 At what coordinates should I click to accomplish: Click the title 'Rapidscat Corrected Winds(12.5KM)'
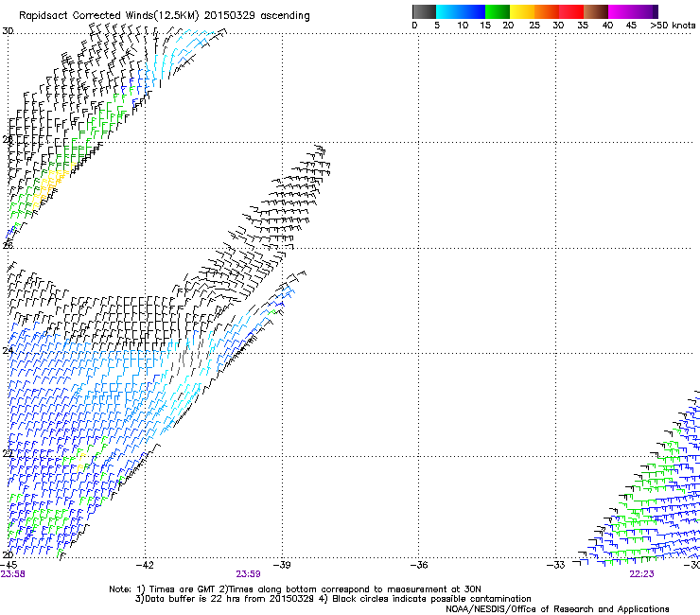point(109,16)
